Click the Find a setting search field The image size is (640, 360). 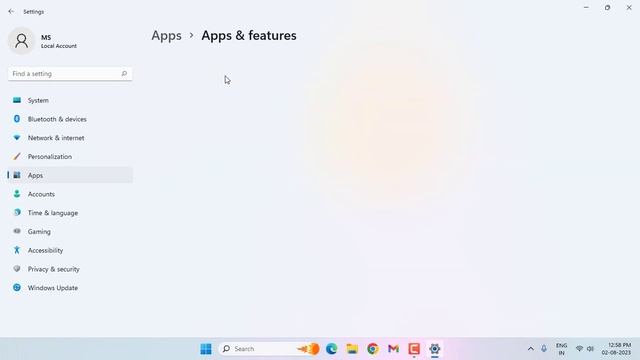pyautogui.click(x=70, y=74)
